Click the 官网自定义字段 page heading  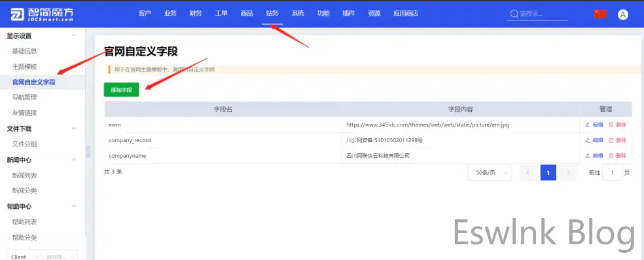[x=141, y=52]
